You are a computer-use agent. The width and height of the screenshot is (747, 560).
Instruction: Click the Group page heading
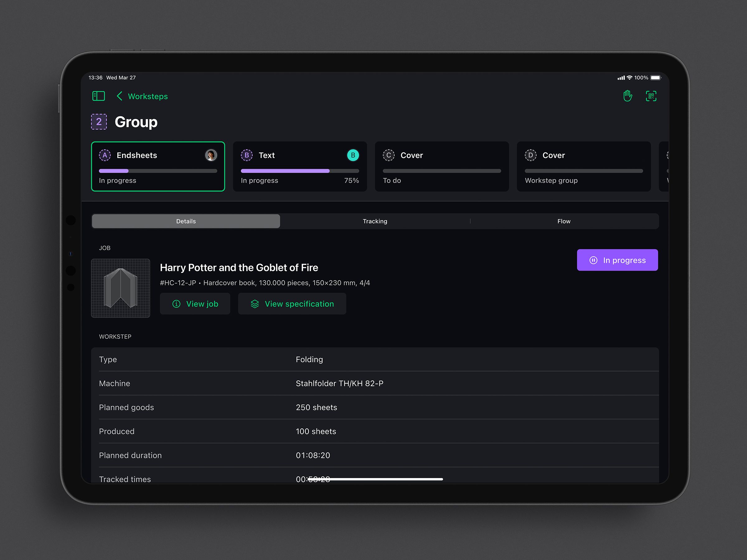[136, 122]
